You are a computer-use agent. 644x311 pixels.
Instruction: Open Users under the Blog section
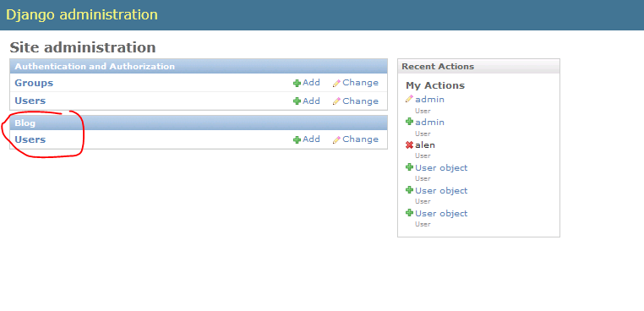click(30, 139)
